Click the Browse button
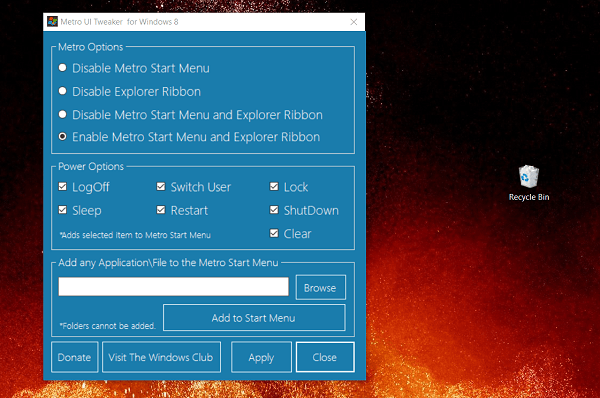This screenshot has width=600, height=398. (x=321, y=287)
